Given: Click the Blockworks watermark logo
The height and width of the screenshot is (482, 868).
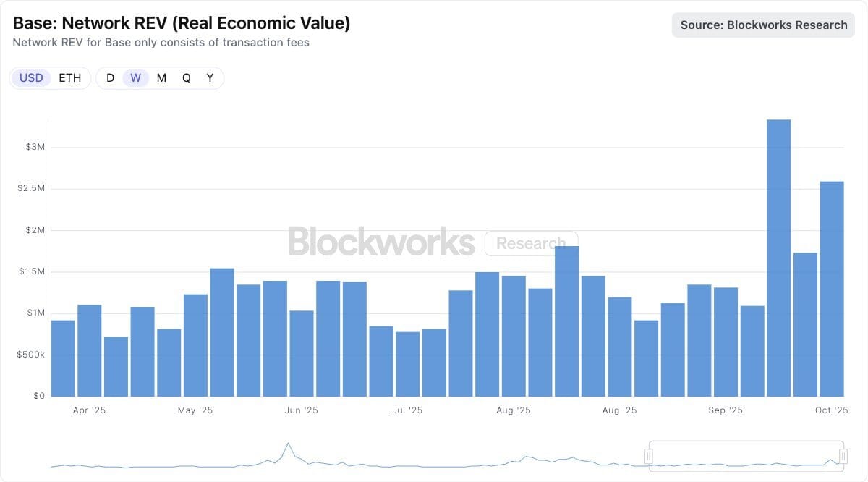Looking at the screenshot, I should (381, 242).
